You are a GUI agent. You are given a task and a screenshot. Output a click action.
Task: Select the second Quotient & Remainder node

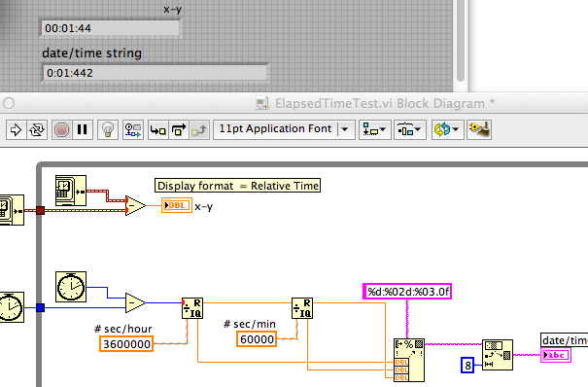(x=302, y=308)
